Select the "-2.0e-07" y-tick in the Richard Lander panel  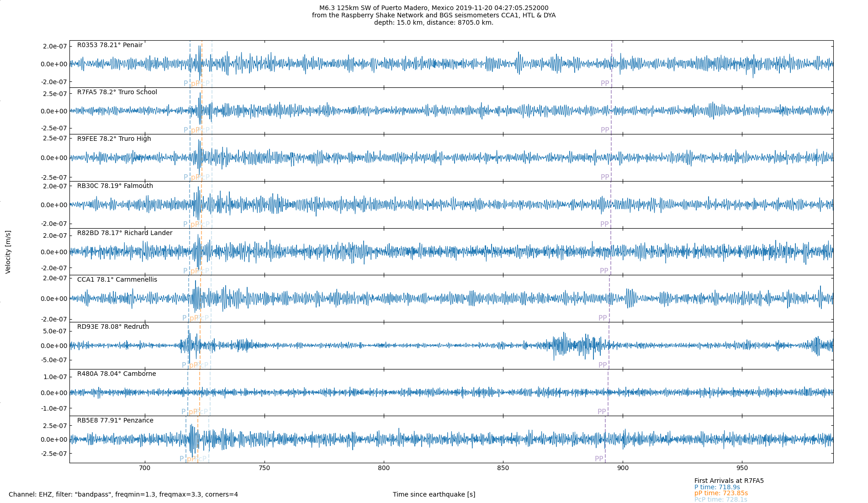54,268
